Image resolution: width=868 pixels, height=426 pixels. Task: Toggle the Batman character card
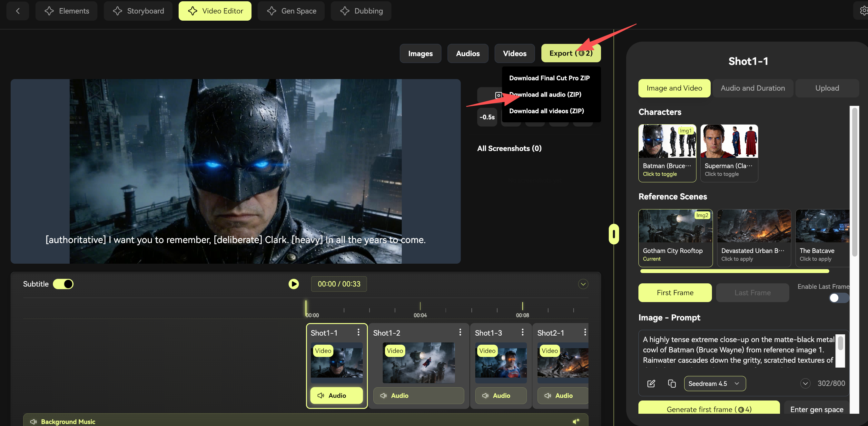[667, 153]
